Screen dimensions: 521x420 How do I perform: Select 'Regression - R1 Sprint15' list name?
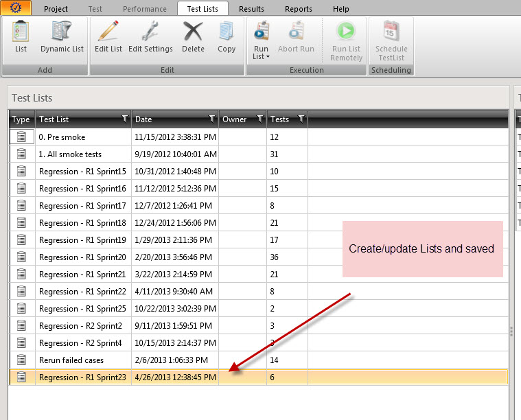pyautogui.click(x=82, y=172)
